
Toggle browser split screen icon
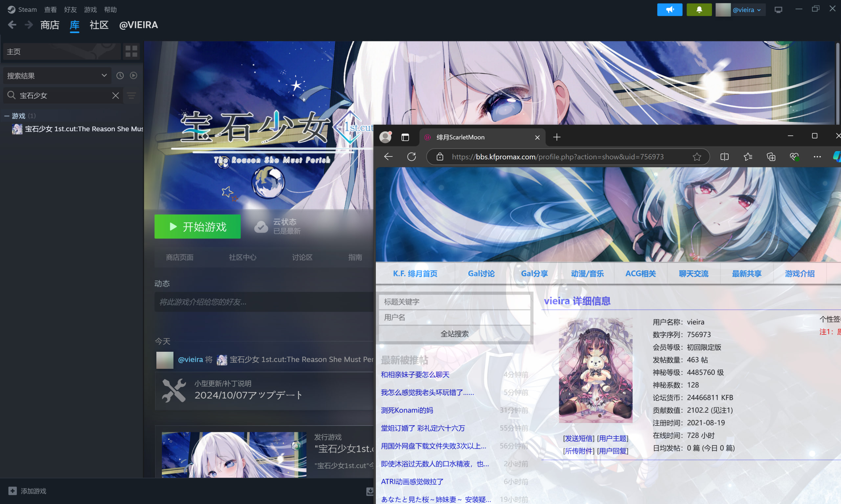(x=724, y=157)
